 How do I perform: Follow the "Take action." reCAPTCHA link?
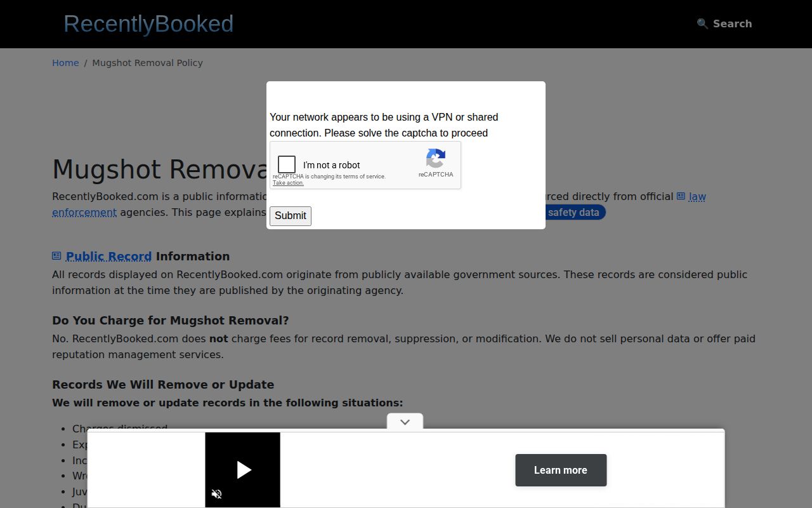click(x=288, y=183)
